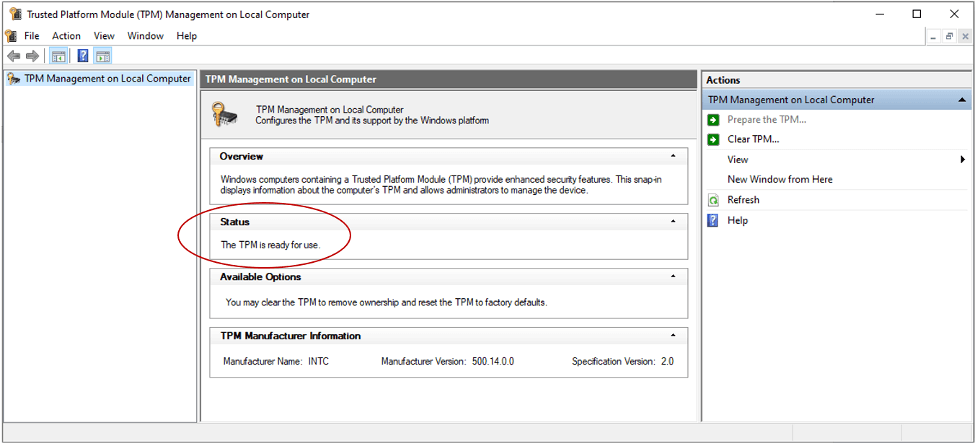
Task: Open the File menu
Action: tap(32, 36)
